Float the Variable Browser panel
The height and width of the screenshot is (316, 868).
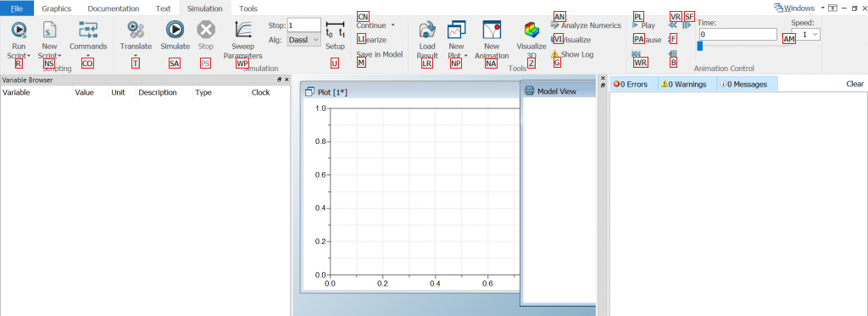[x=280, y=80]
